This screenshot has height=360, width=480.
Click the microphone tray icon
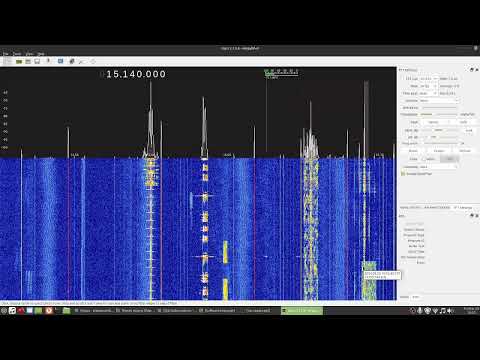pyautogui.click(x=420, y=311)
